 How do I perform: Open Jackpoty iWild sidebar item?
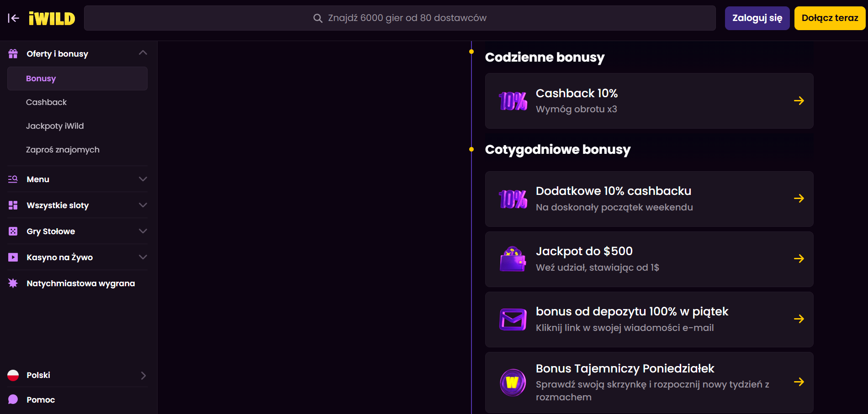[x=55, y=126]
